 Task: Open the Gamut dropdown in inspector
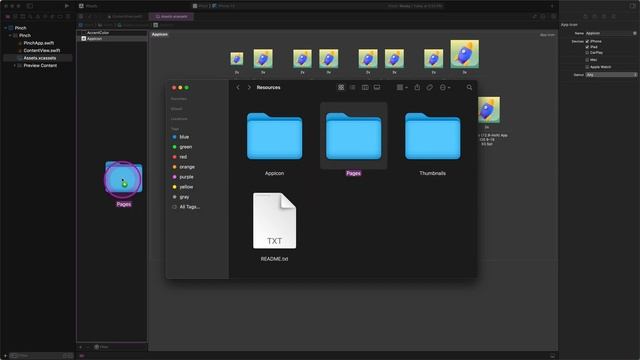pos(611,75)
